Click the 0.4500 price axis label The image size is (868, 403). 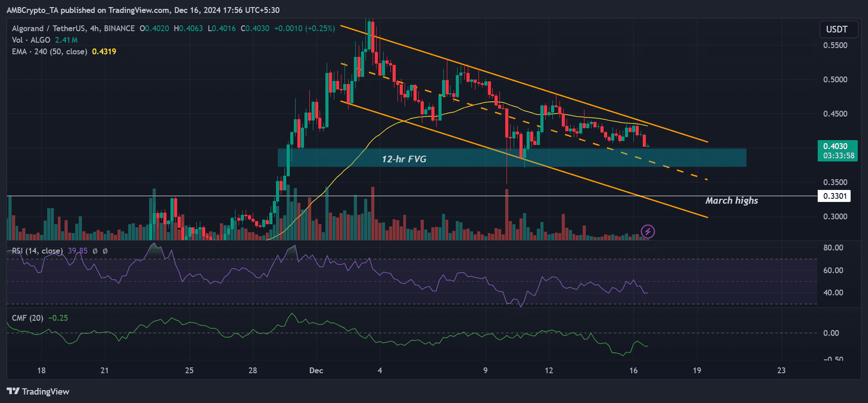836,114
